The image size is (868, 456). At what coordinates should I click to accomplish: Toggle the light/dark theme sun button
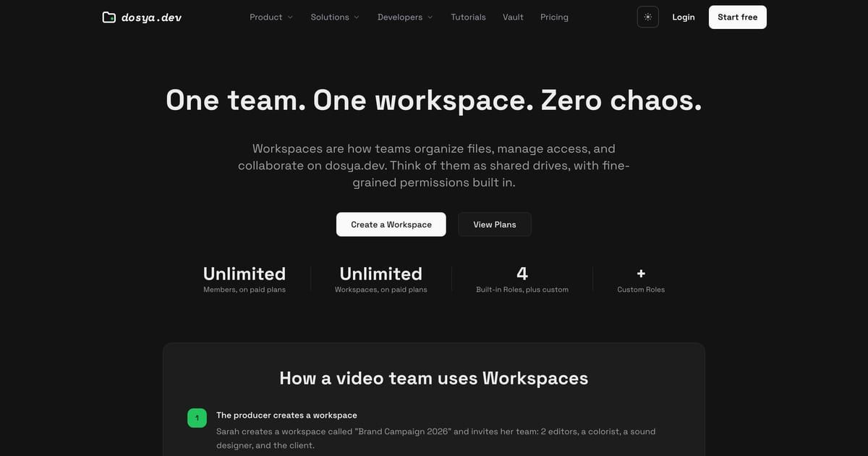pyautogui.click(x=647, y=17)
